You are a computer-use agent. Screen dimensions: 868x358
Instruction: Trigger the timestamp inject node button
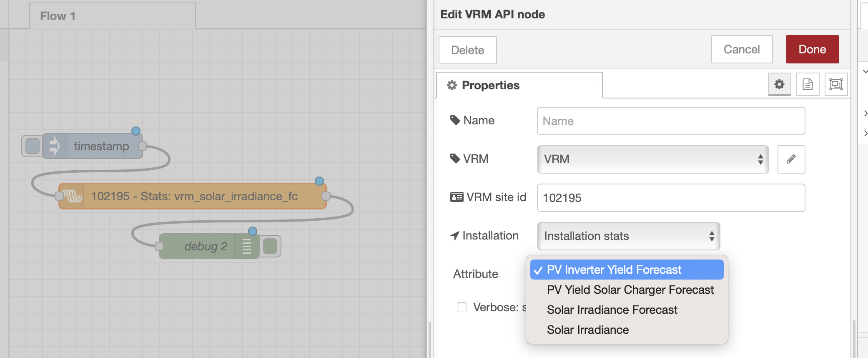[x=33, y=146]
